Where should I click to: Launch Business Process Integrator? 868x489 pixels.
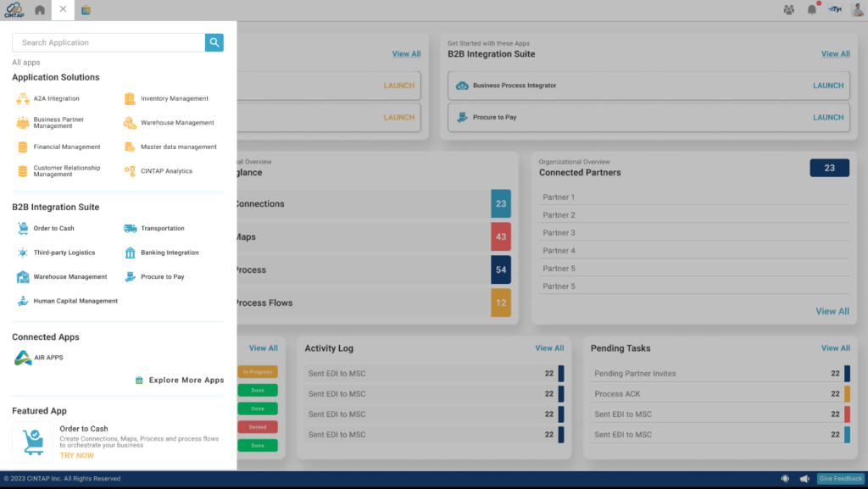click(x=828, y=86)
